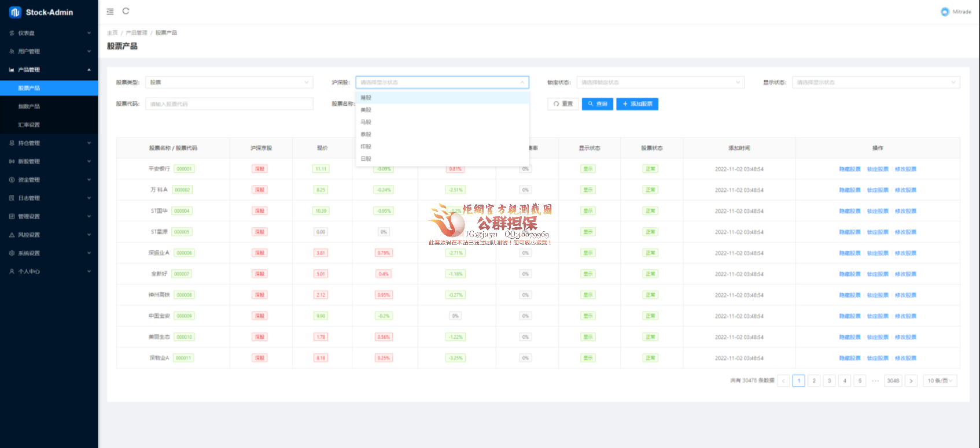Click 修改股票 link for 万科A row
980x448 pixels.
pyautogui.click(x=905, y=190)
